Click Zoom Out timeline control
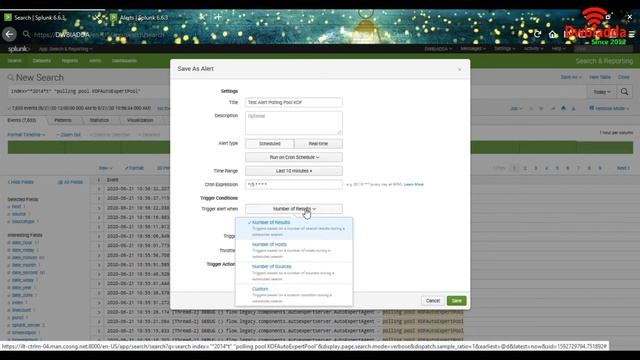The height and width of the screenshot is (360, 640). 69,135
